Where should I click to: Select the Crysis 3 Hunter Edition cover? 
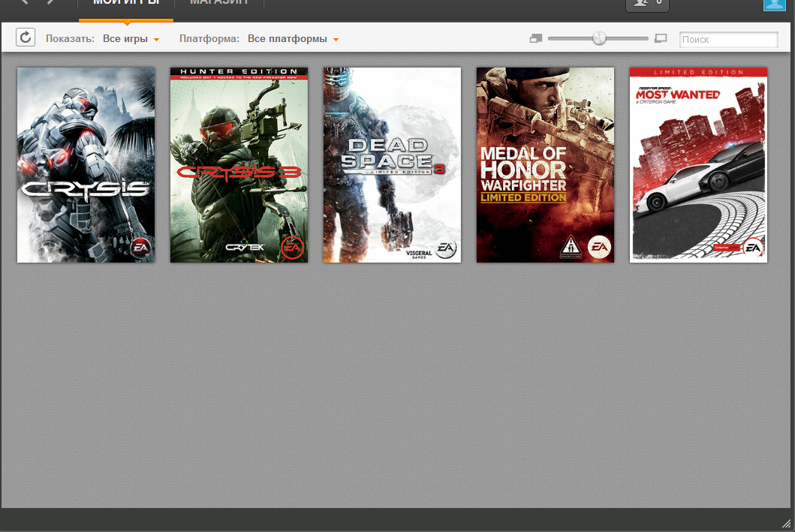coord(239,165)
